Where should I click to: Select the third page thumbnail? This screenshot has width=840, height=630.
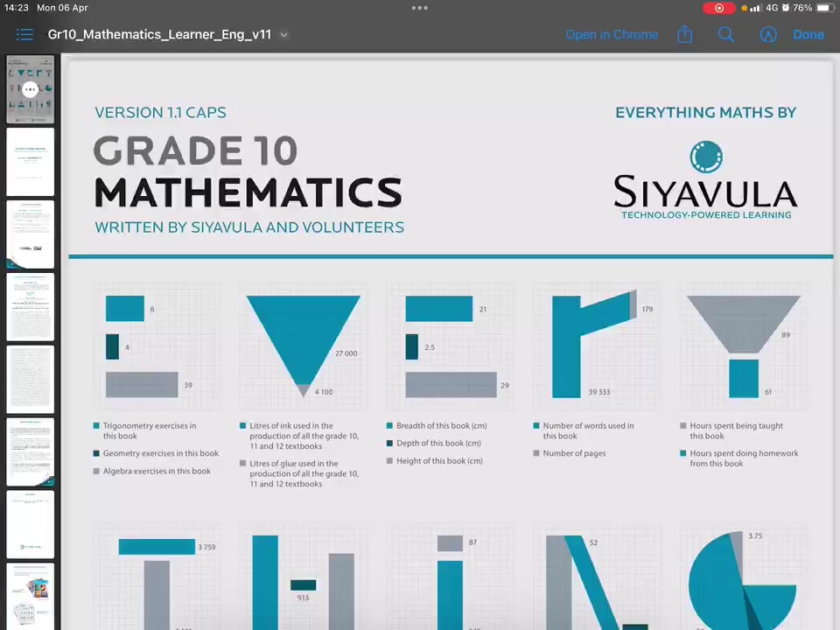click(30, 234)
